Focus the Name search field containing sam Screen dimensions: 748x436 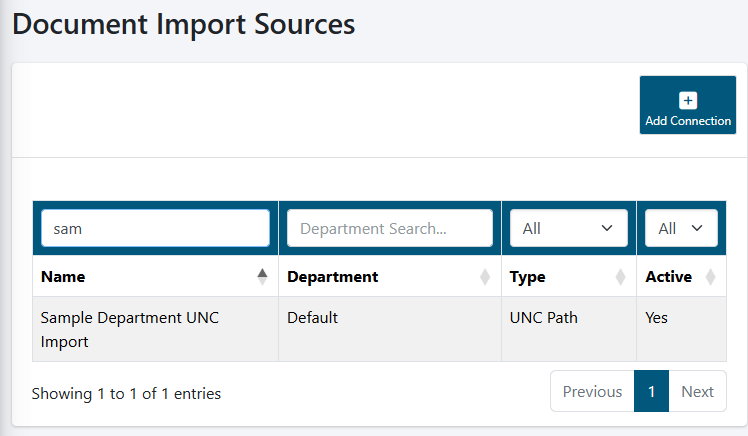pos(156,228)
